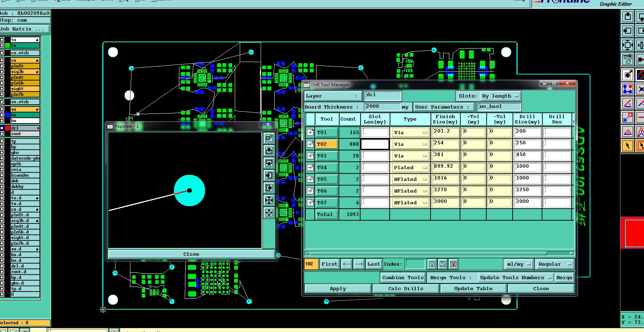Click the Apply button
The height and width of the screenshot is (332, 644).
tap(338, 289)
